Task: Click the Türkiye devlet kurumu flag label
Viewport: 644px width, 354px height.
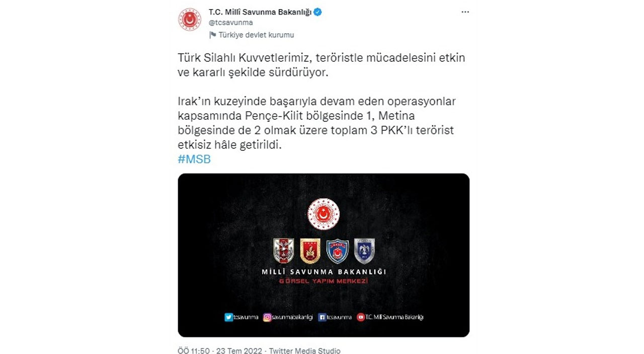Action: 252,35
